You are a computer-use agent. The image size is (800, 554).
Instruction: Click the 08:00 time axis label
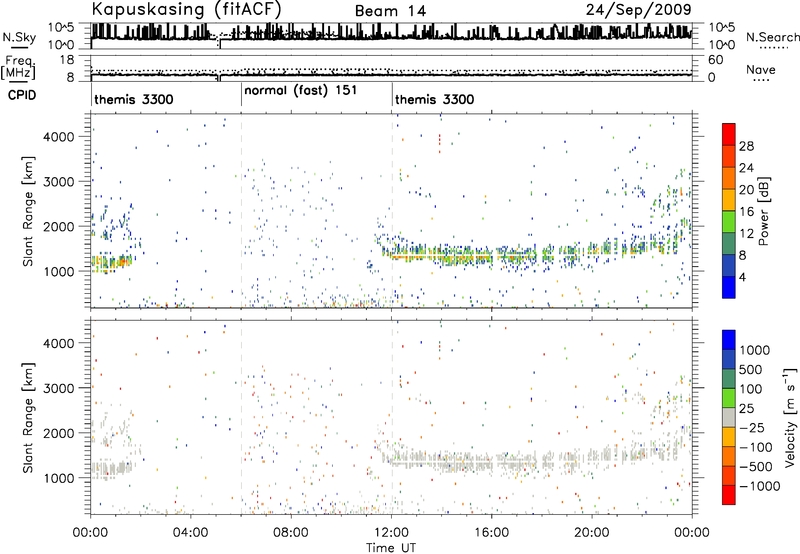coord(291,533)
